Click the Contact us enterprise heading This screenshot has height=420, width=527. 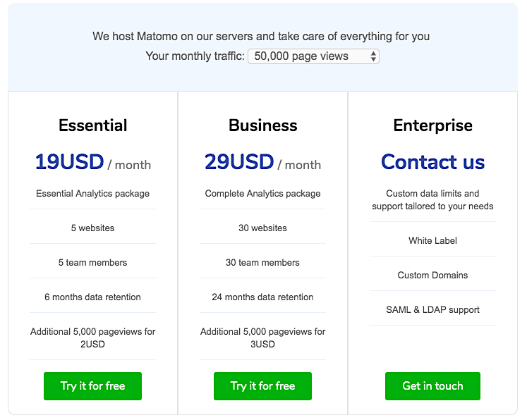(432, 162)
